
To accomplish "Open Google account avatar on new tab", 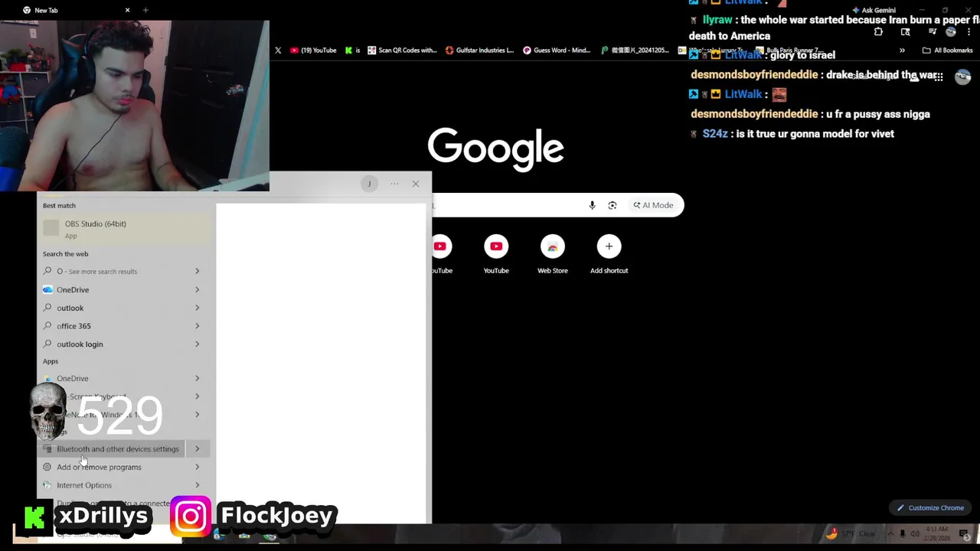I will tap(962, 77).
